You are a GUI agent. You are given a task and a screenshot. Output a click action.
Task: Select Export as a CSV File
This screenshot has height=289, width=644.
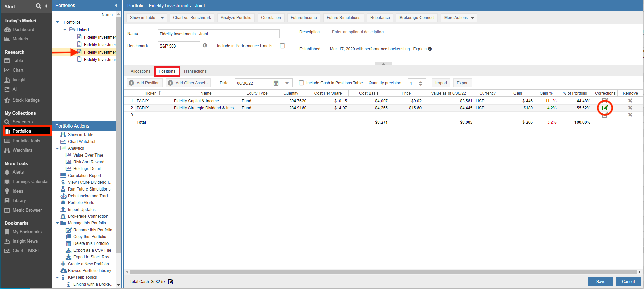tap(89, 250)
